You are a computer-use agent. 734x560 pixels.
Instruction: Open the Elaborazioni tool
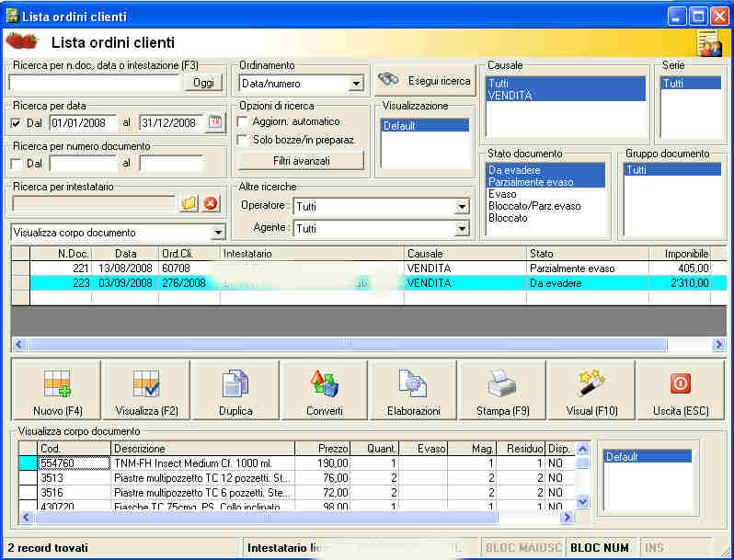(x=413, y=390)
